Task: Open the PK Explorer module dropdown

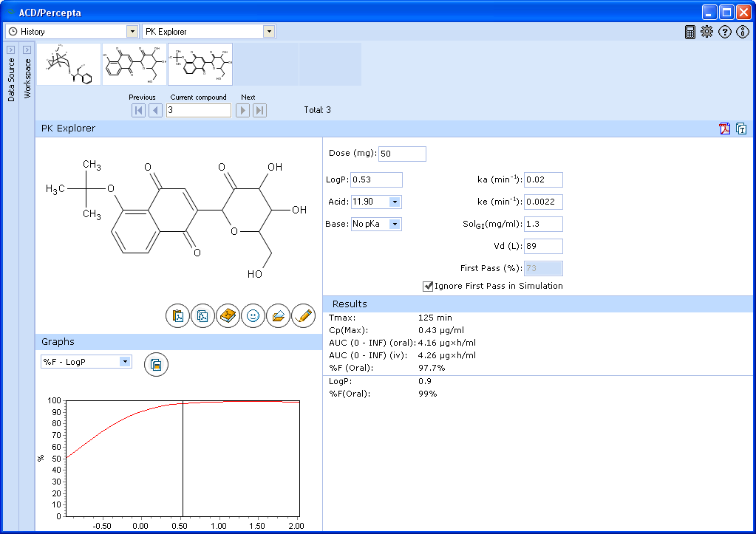Action: (269, 32)
